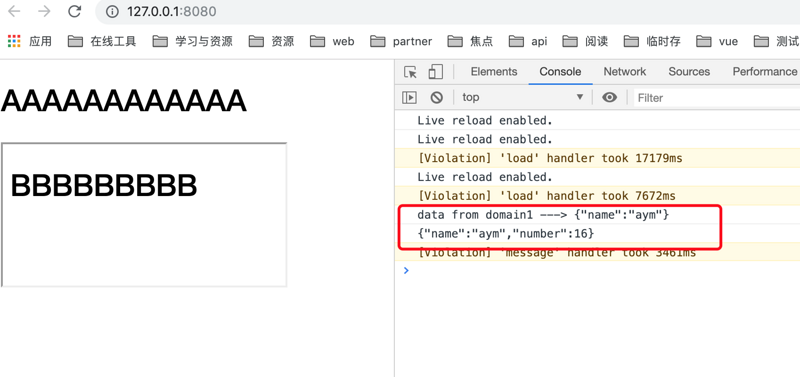Open 阅读 bookmark folder
Screen dimensions: 800x377
coord(585,41)
